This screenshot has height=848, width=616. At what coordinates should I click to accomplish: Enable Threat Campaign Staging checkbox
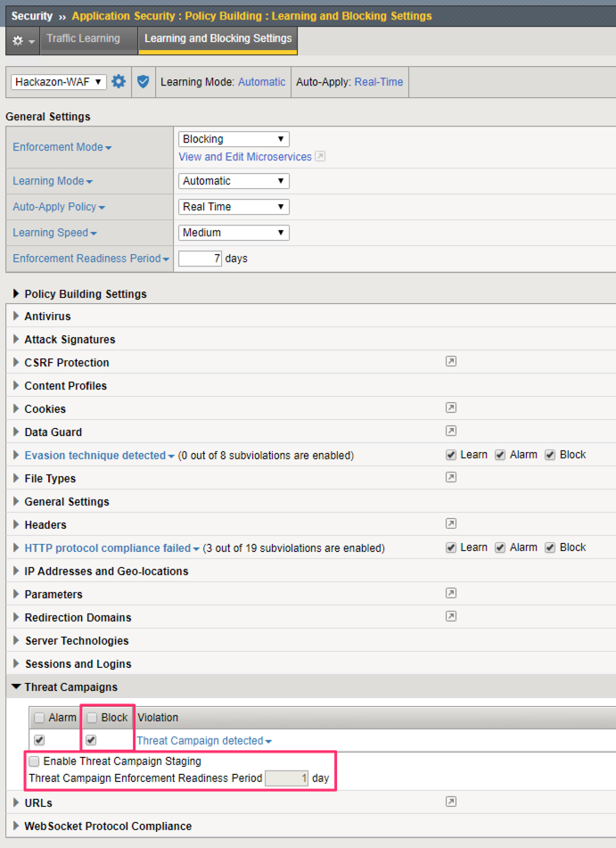click(34, 762)
